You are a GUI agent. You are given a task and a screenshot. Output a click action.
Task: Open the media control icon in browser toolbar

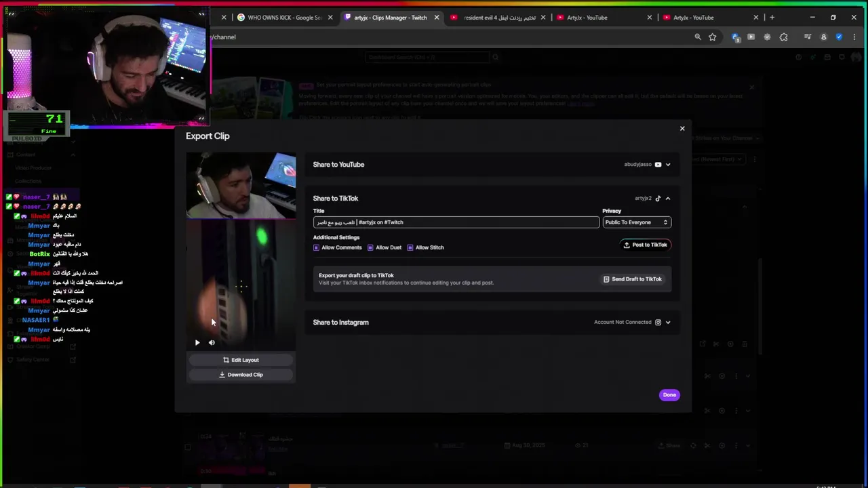tap(808, 37)
